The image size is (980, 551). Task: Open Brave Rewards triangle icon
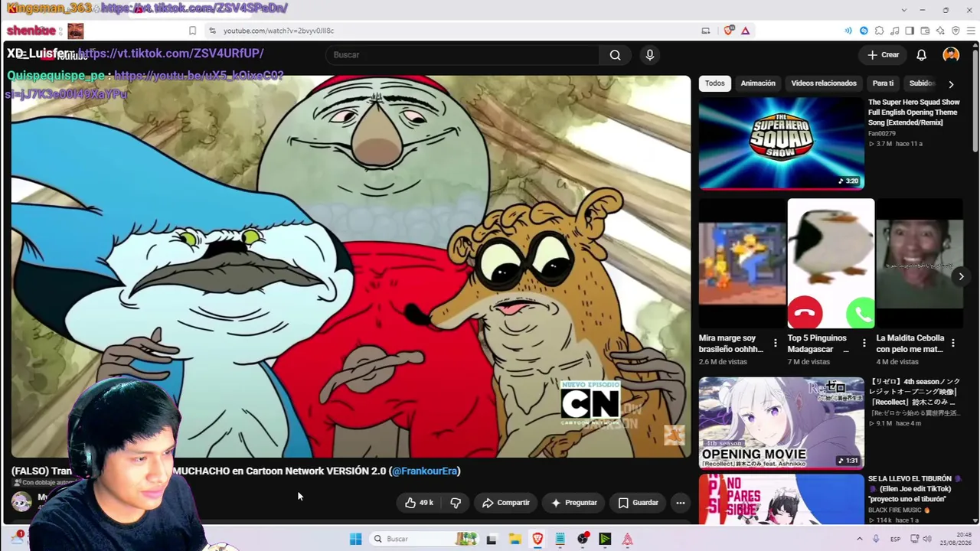coord(745,31)
